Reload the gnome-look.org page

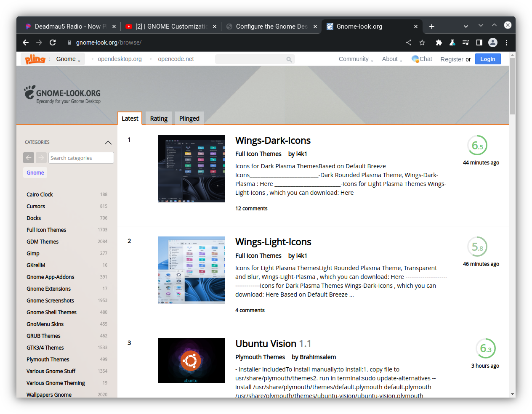pos(53,42)
